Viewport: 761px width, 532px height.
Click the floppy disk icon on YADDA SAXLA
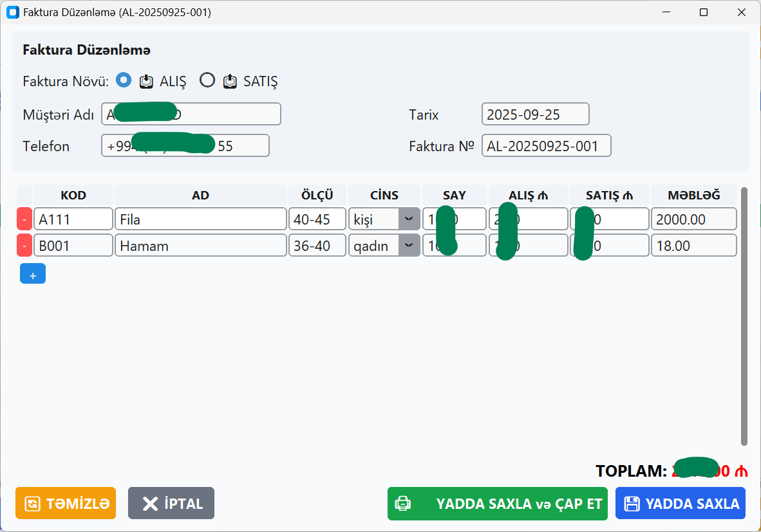coord(632,503)
